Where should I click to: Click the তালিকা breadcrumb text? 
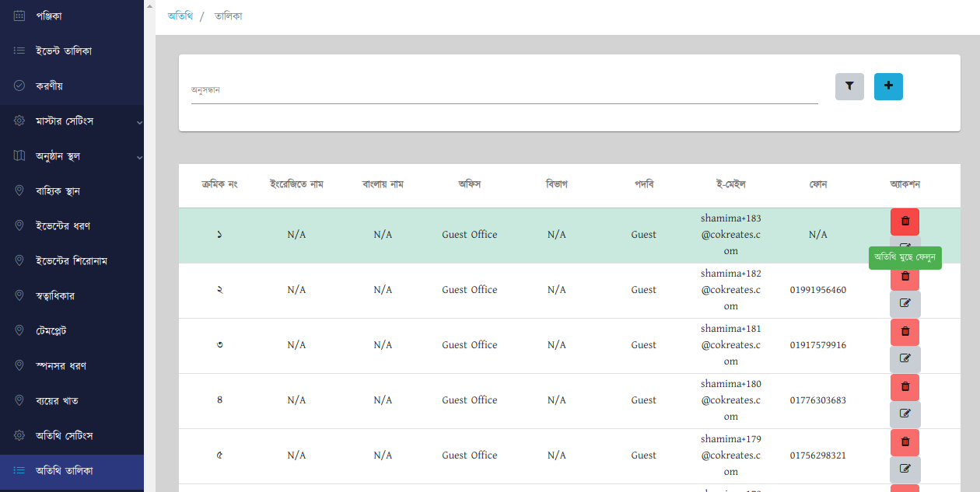228,16
